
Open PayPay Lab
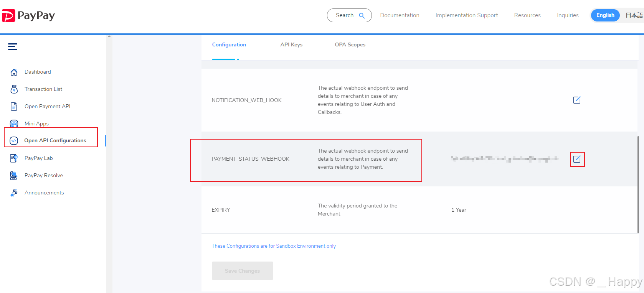point(39,158)
